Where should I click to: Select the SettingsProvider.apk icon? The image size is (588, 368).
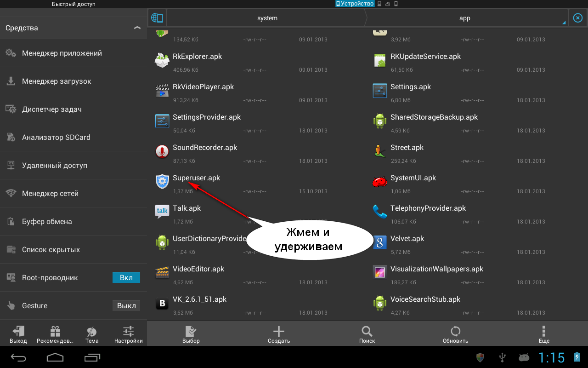pyautogui.click(x=162, y=121)
